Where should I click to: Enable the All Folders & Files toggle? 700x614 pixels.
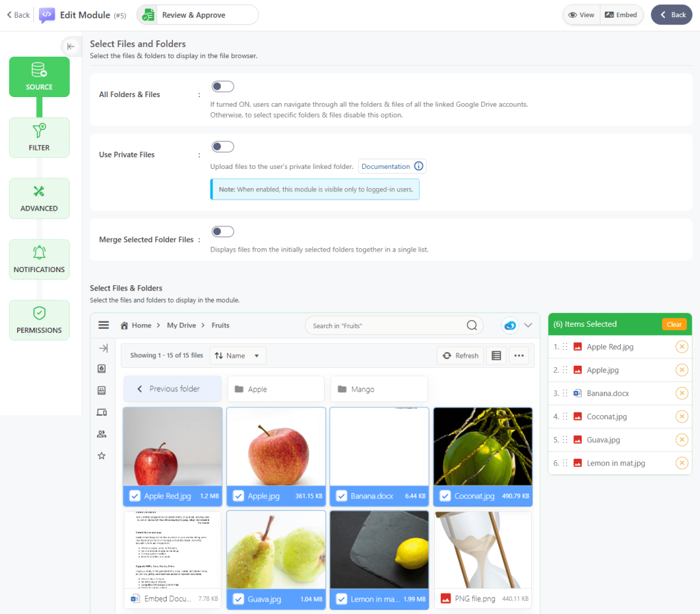click(x=223, y=86)
